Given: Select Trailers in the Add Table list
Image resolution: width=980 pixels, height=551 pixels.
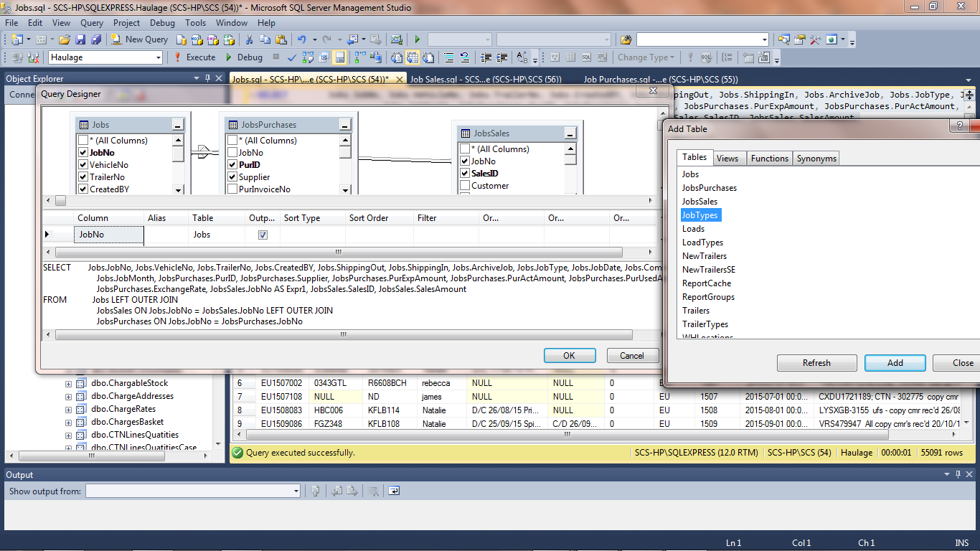Looking at the screenshot, I should coord(696,311).
